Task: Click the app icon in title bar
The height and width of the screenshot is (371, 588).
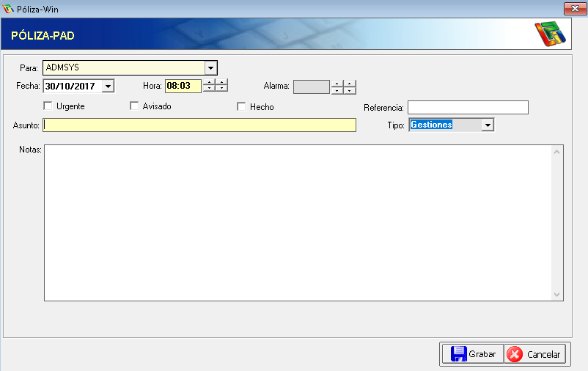Action: [x=8, y=9]
